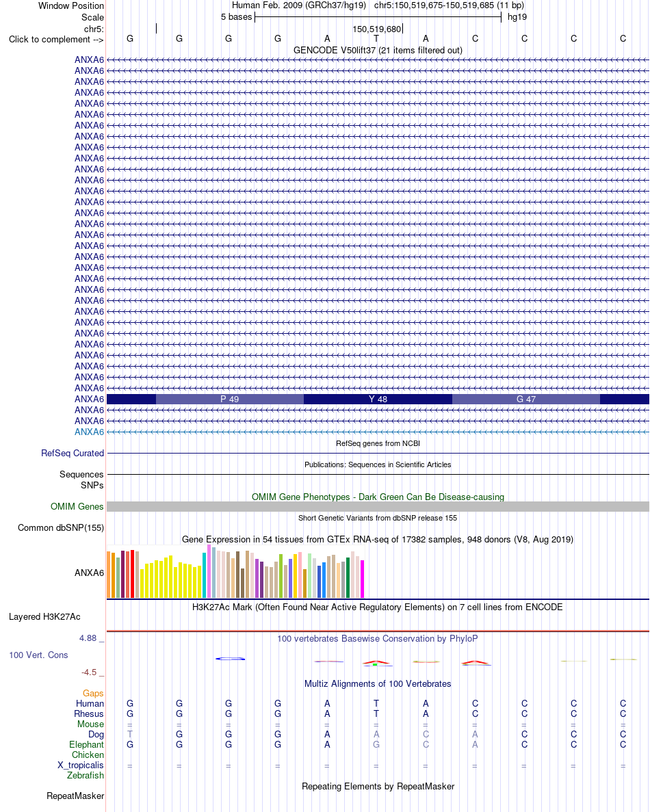The width and height of the screenshot is (650, 812).
Task: Open H3K27Ac Mark track title
Action: coord(378,607)
